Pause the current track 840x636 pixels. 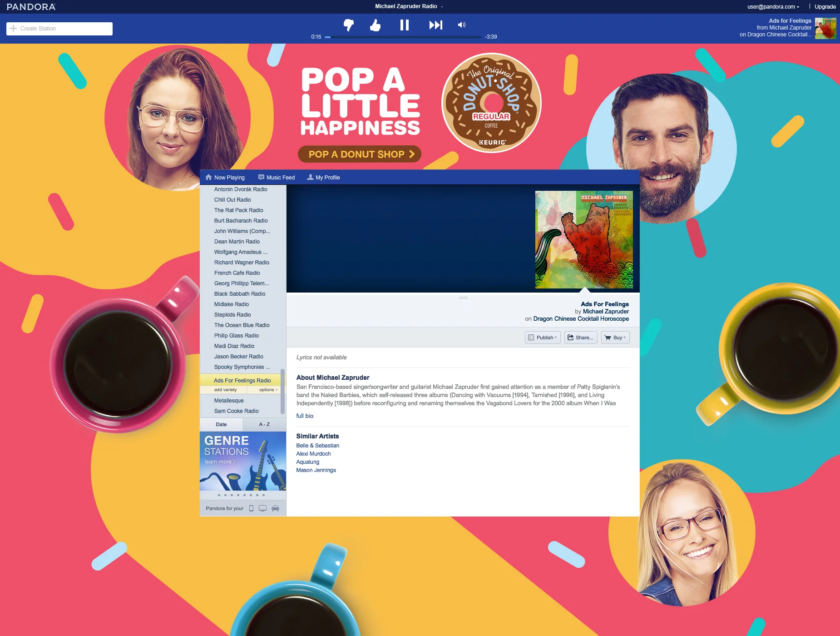pos(405,25)
